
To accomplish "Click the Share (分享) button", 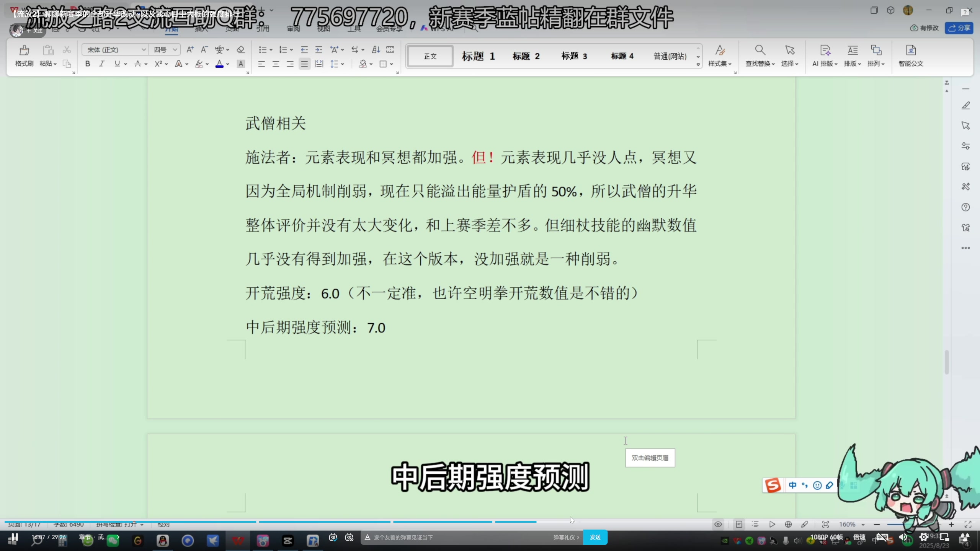I will click(x=959, y=28).
